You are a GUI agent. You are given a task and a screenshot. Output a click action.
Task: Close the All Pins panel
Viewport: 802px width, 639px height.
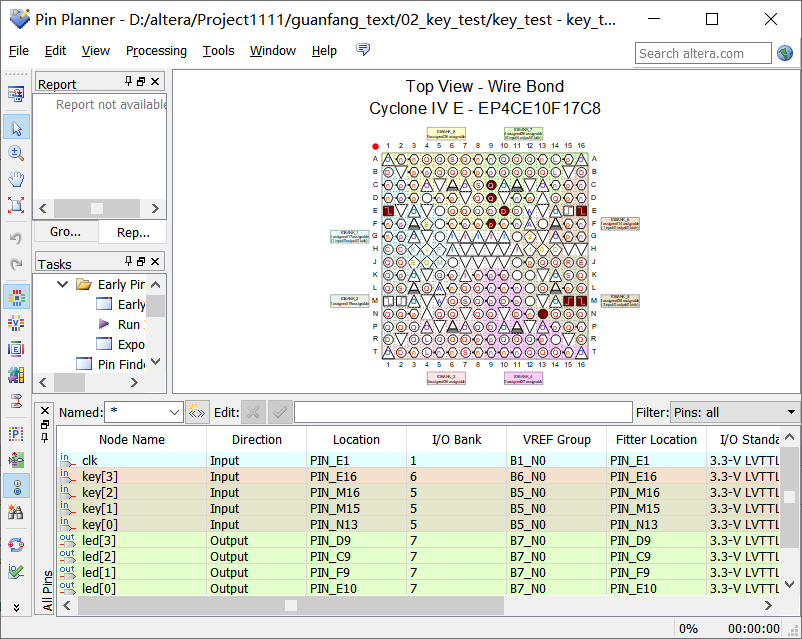[x=45, y=411]
